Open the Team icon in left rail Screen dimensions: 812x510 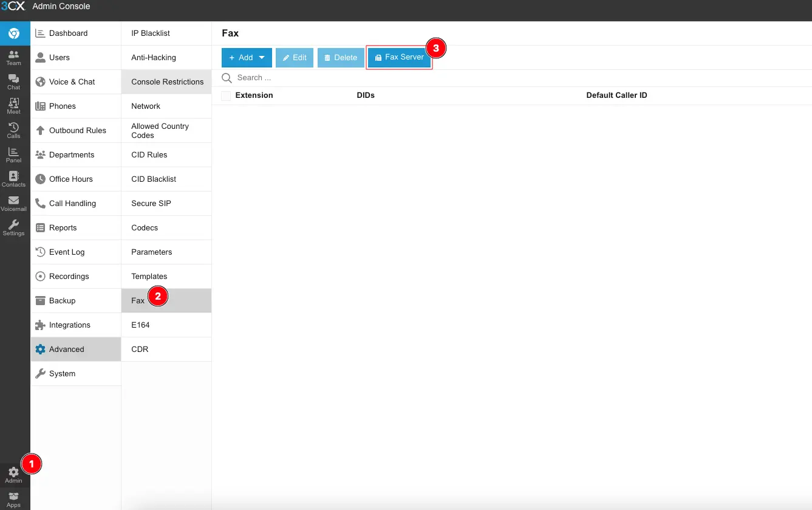[x=13, y=57]
